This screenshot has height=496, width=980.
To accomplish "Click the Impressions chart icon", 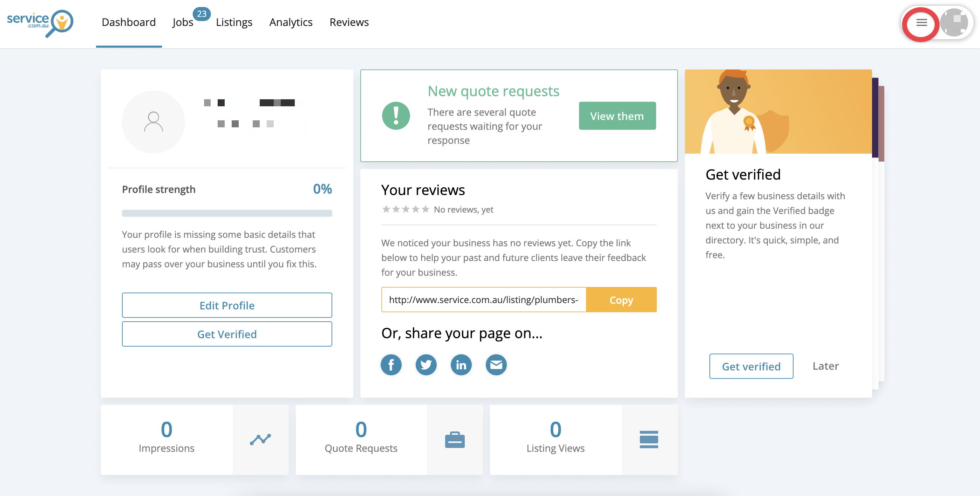I will pyautogui.click(x=260, y=439).
